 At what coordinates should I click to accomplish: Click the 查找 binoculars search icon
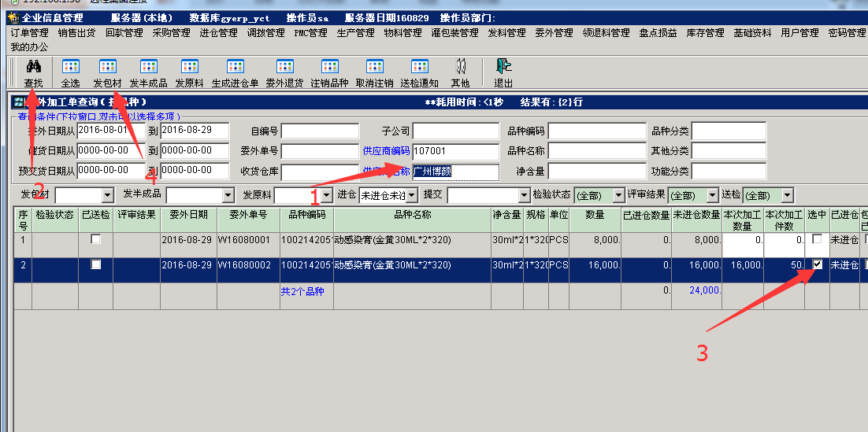click(x=33, y=67)
